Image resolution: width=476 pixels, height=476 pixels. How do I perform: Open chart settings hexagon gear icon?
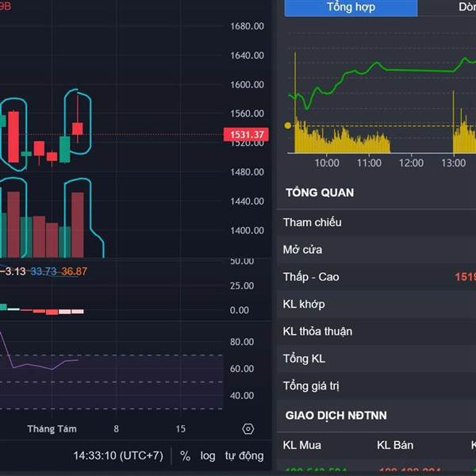pyautogui.click(x=248, y=429)
